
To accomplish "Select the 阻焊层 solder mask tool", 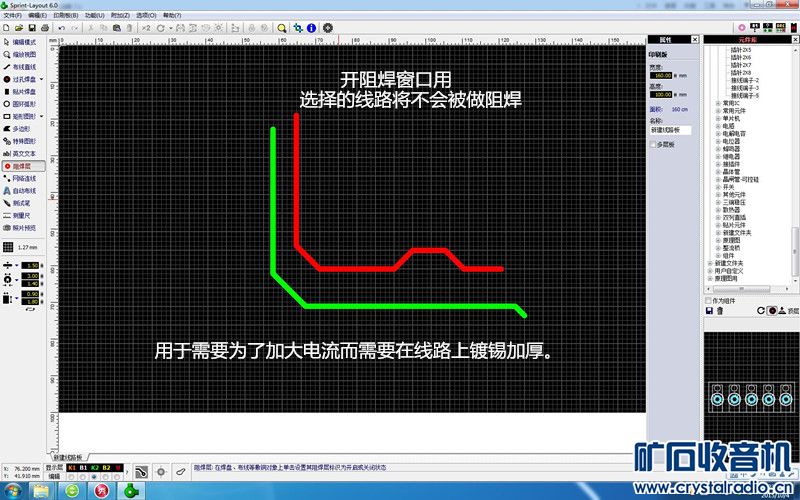I will 23,166.
